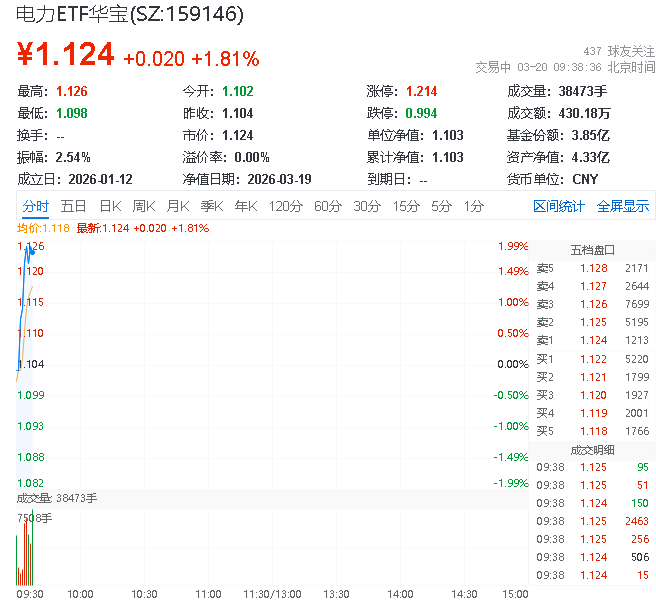
Task: Open the 月K chart tab
Action: coord(178,206)
